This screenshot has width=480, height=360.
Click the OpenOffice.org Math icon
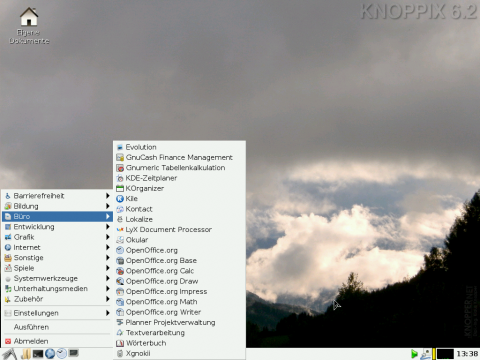pos(120,302)
